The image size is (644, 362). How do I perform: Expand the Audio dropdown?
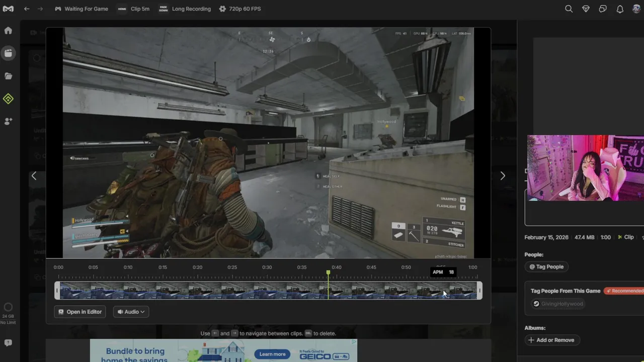tap(131, 312)
